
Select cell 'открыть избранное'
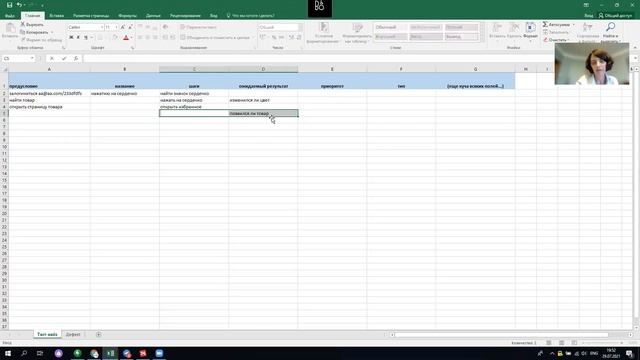tap(194, 107)
